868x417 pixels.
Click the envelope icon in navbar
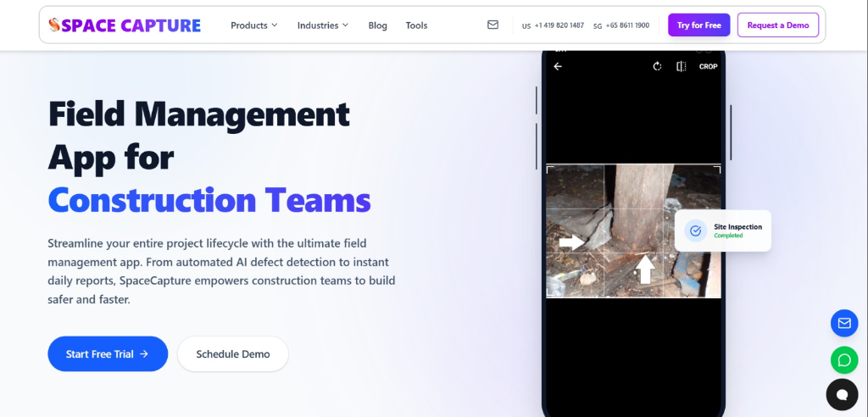[x=492, y=25]
